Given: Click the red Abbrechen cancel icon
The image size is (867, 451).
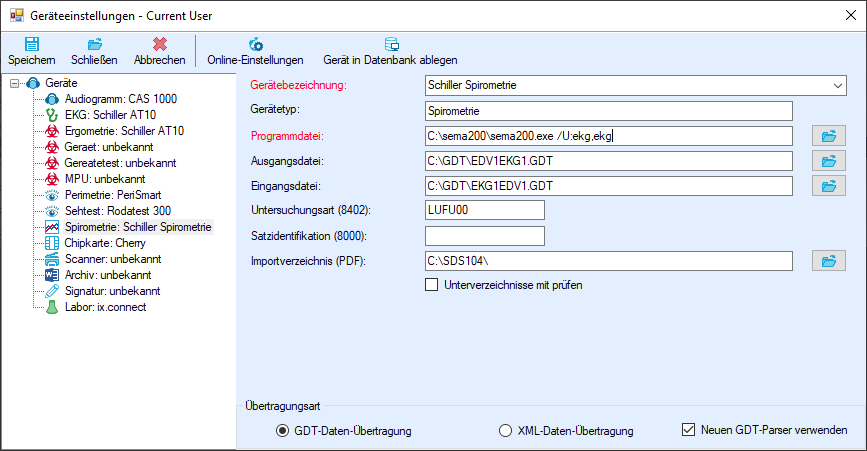Looking at the screenshot, I should [160, 44].
